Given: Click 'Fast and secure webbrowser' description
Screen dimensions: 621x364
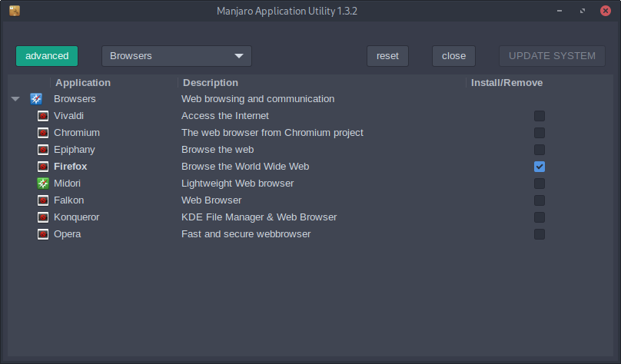Looking at the screenshot, I should pyautogui.click(x=246, y=234).
